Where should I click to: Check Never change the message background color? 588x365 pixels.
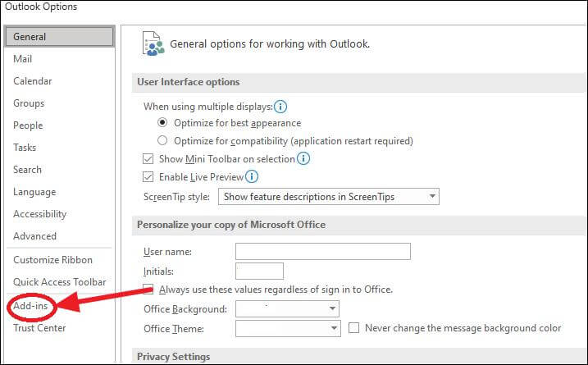click(353, 328)
